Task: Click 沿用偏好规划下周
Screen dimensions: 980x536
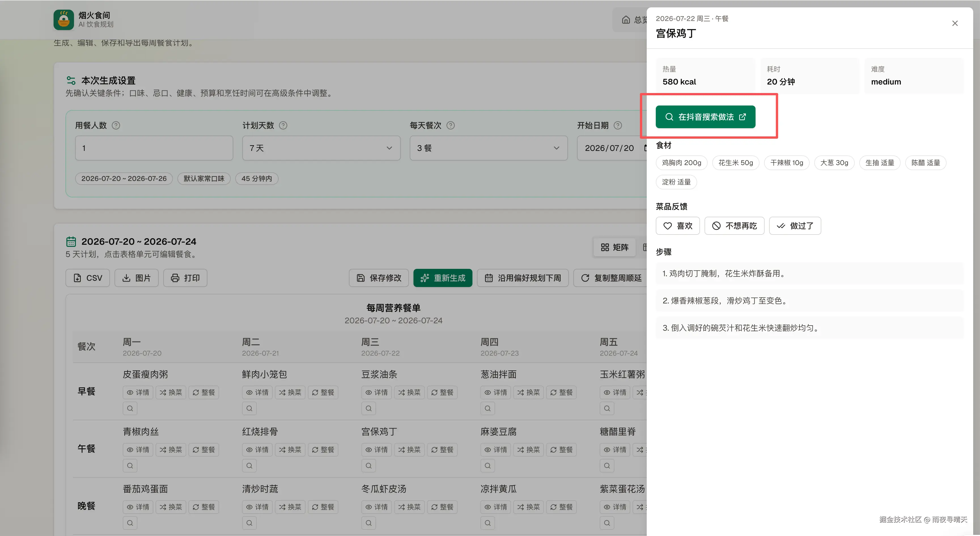Action: [x=523, y=278]
